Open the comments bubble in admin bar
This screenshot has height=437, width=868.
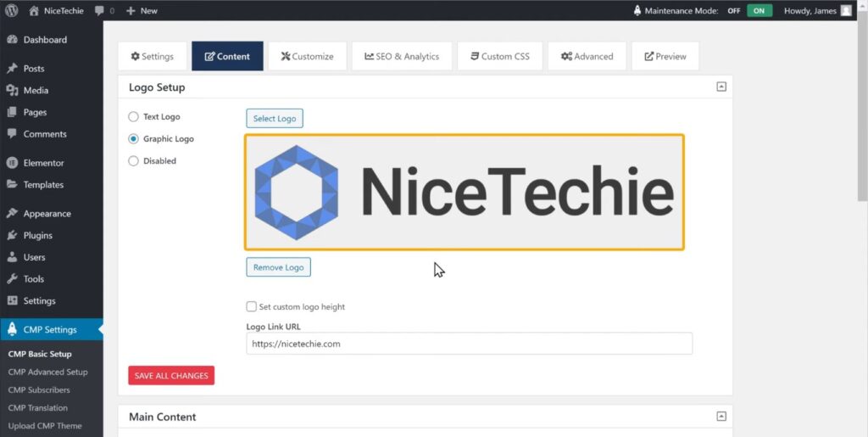99,10
